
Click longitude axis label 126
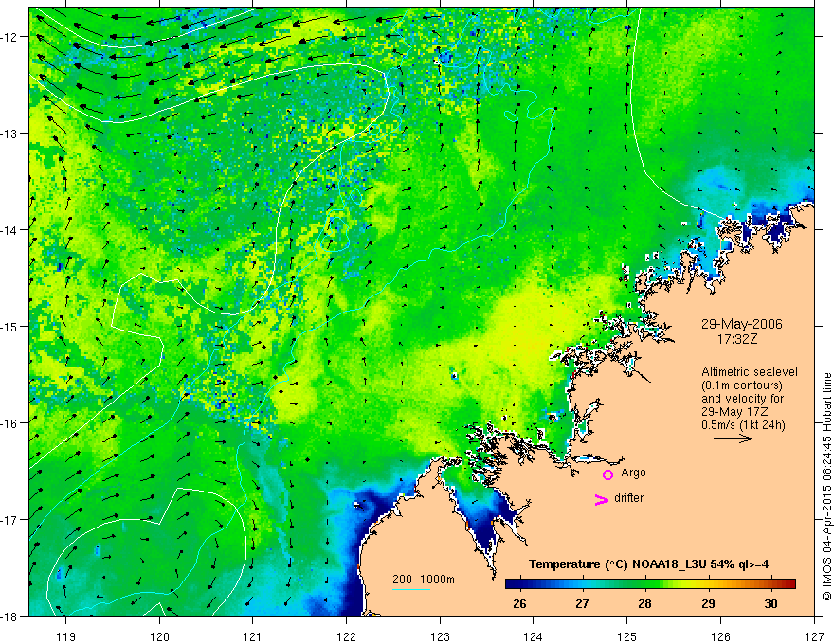pyautogui.click(x=720, y=636)
